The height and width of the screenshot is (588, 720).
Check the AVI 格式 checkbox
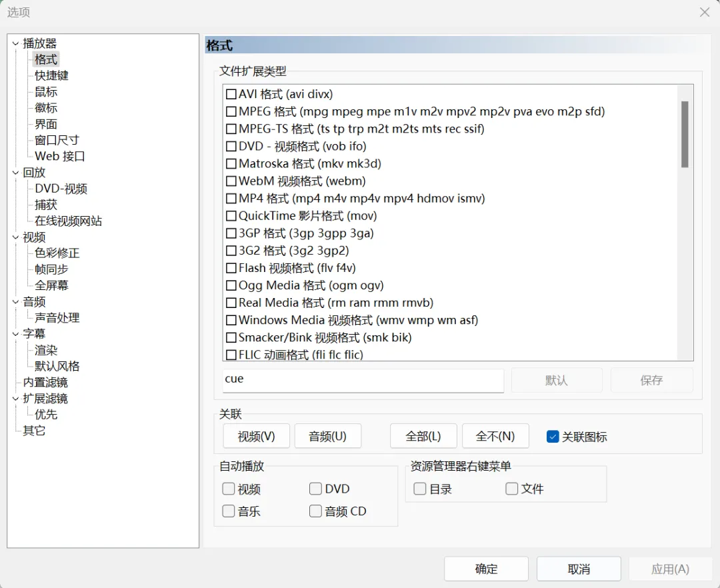click(x=231, y=95)
